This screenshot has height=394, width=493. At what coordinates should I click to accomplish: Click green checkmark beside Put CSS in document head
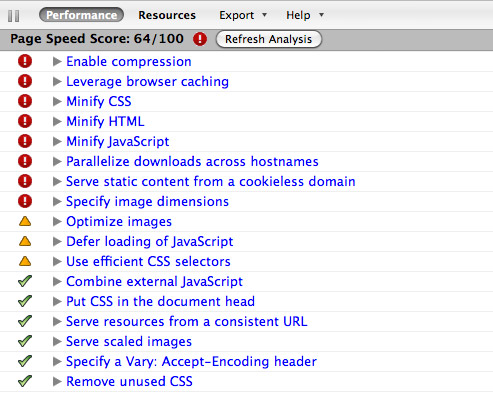pos(25,301)
